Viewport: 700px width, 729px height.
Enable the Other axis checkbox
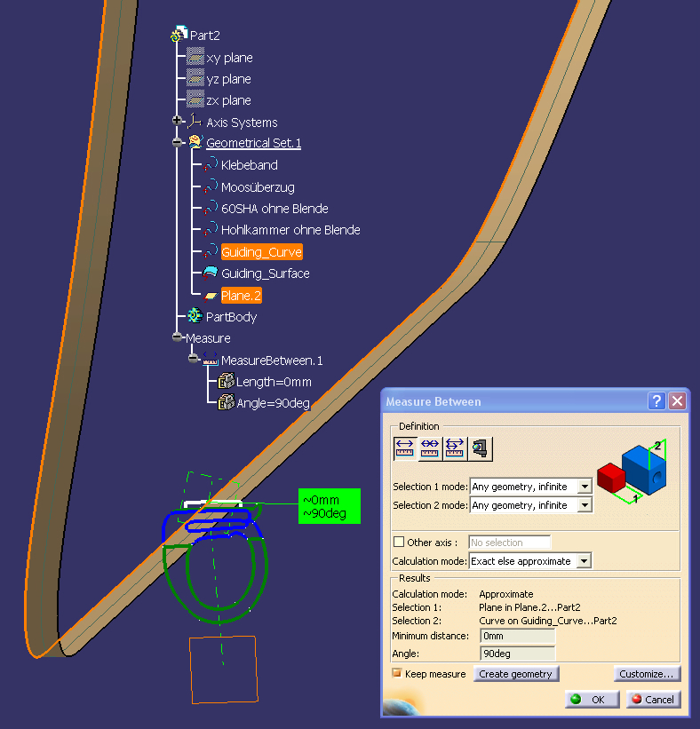pyautogui.click(x=399, y=543)
